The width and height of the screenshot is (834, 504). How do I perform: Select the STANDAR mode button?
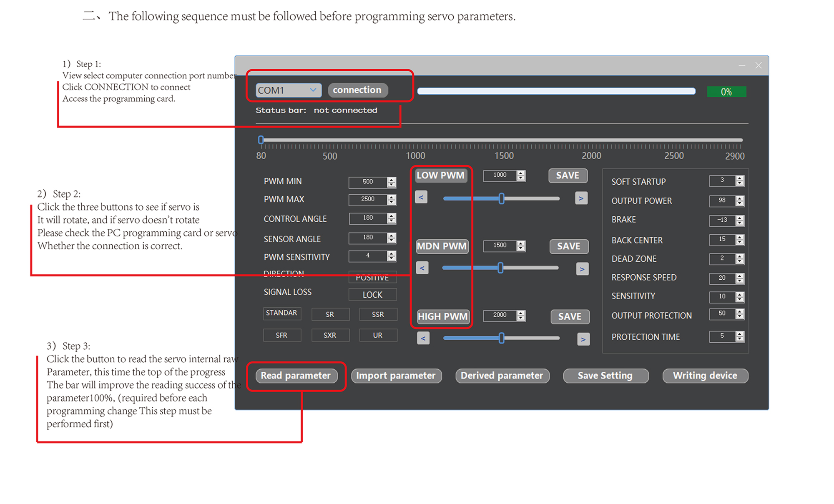(x=282, y=313)
